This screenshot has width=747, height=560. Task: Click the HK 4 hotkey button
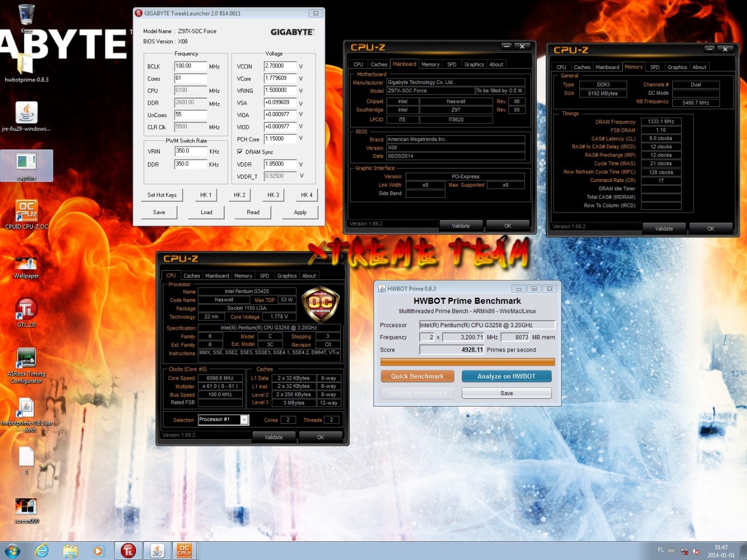[x=307, y=195]
